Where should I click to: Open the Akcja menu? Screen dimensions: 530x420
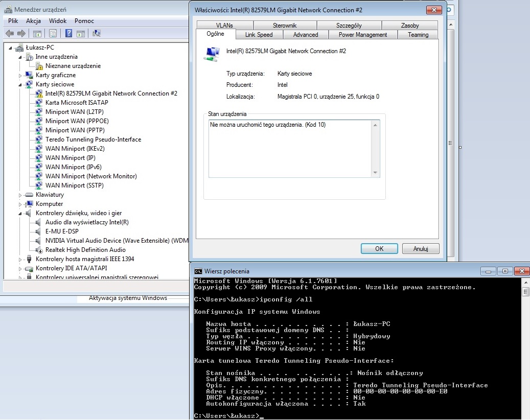(x=33, y=21)
